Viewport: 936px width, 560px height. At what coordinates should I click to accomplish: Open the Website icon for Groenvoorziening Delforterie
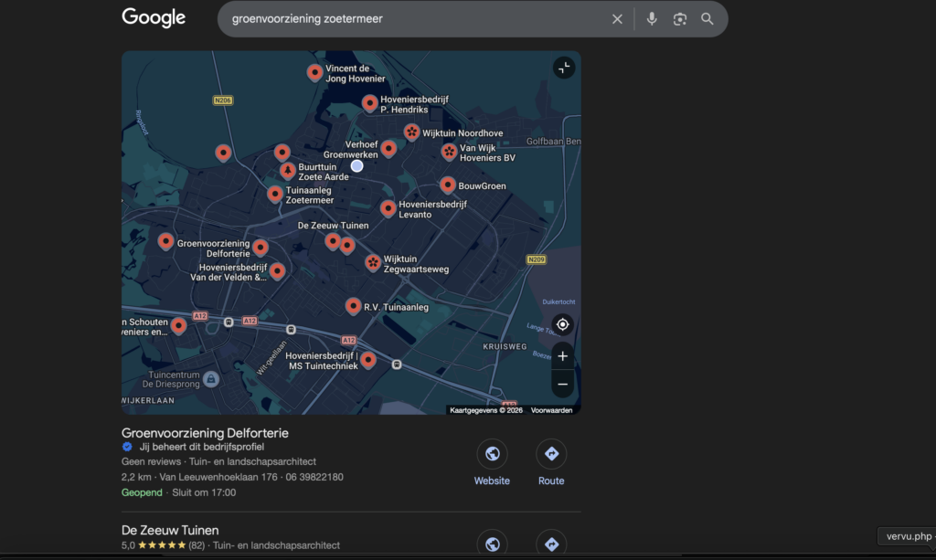point(492,454)
